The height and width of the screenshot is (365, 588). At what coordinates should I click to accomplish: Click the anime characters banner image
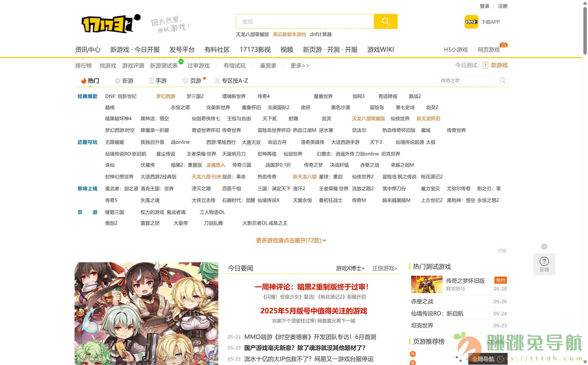tap(146, 313)
